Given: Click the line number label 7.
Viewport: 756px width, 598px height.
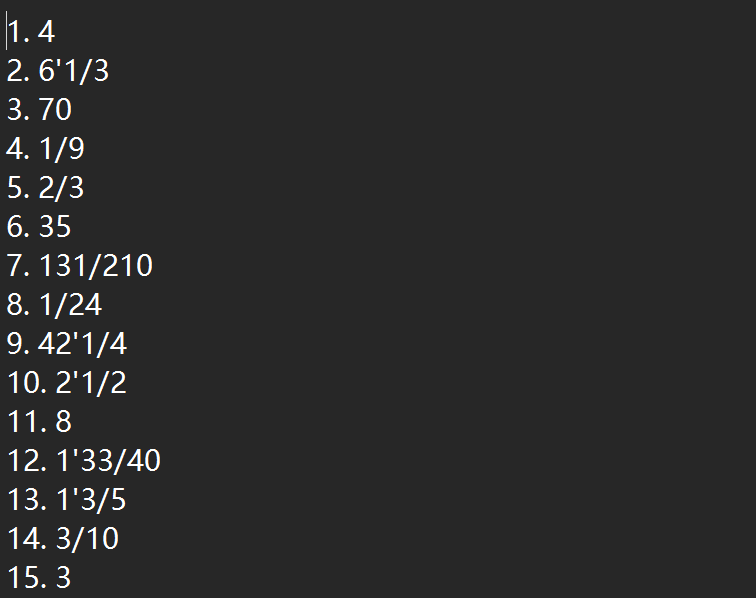Looking at the screenshot, I should click(x=18, y=266).
